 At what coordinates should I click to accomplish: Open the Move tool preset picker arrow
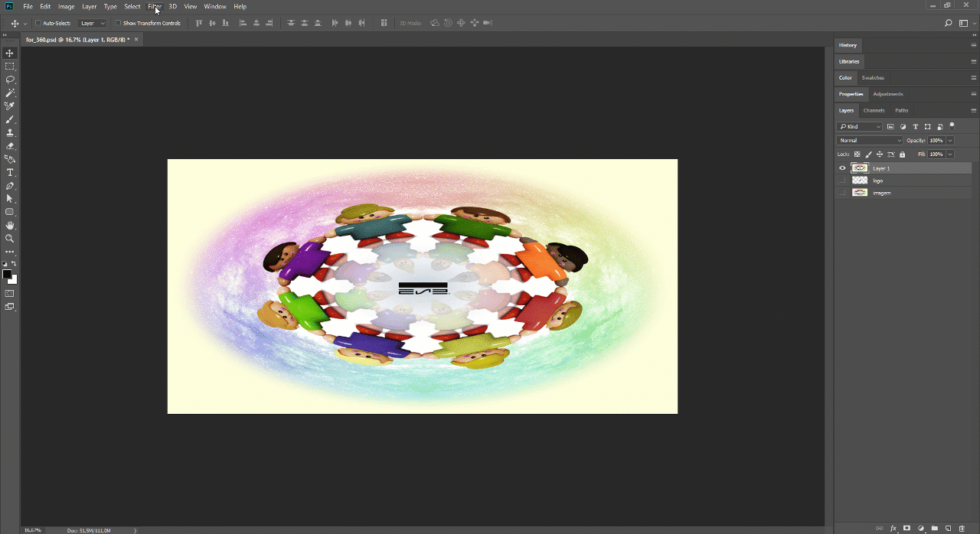[x=25, y=23]
